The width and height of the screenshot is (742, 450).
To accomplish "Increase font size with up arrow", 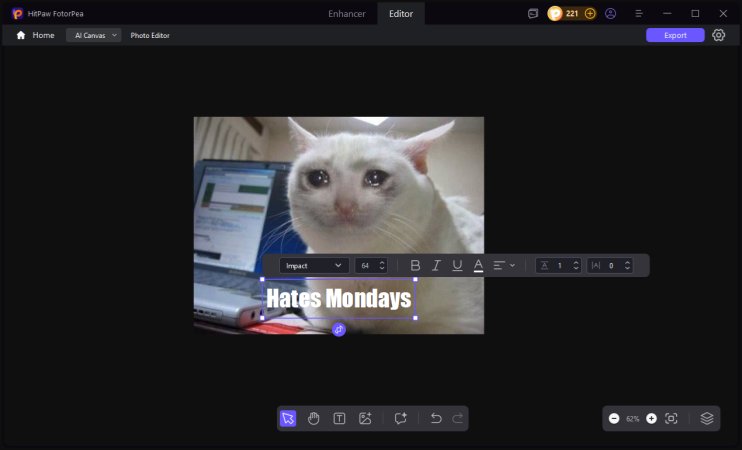I will click(x=382, y=262).
